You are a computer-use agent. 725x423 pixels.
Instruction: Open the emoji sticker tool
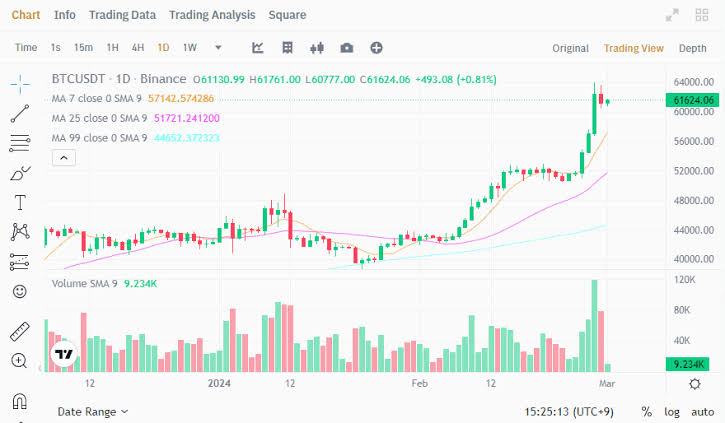(19, 291)
